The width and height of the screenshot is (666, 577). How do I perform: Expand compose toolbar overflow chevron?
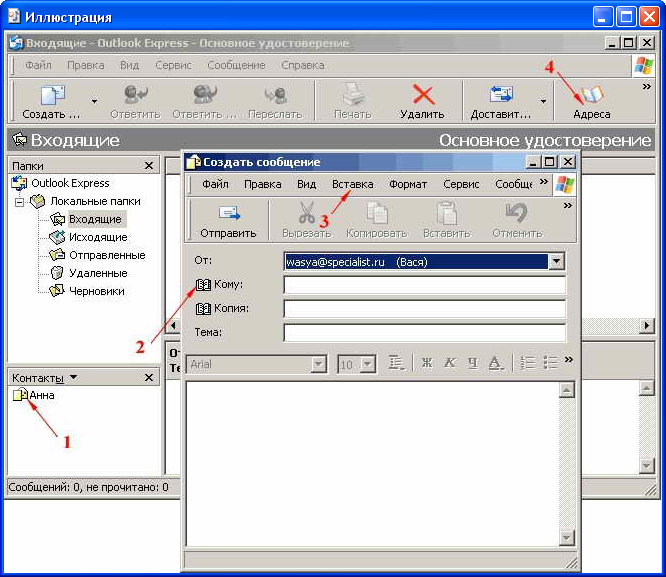pyautogui.click(x=567, y=206)
